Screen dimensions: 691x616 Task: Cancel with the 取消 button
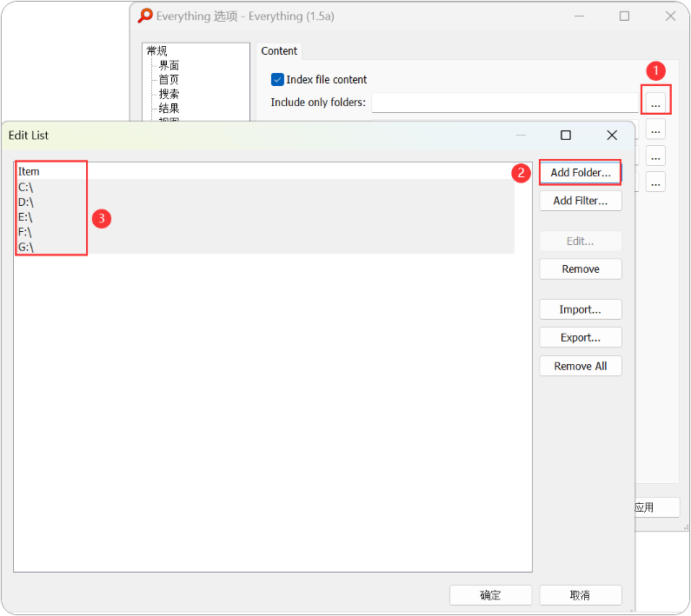tap(580, 595)
